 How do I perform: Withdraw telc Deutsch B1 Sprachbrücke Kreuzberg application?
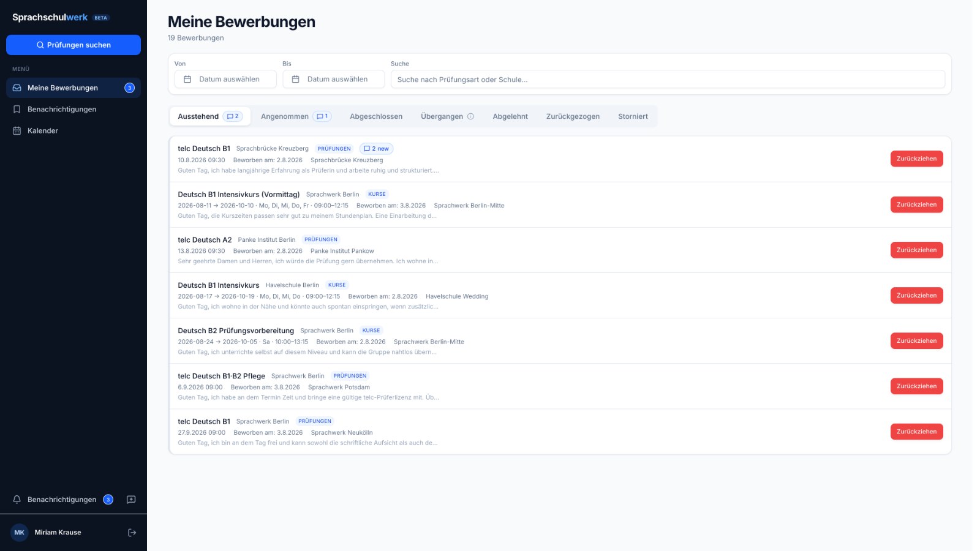(x=916, y=159)
